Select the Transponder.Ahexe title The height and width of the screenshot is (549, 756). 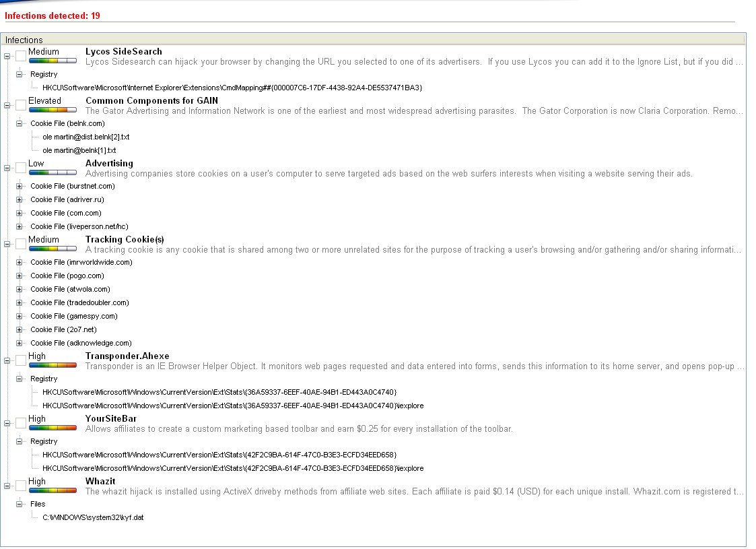point(127,356)
